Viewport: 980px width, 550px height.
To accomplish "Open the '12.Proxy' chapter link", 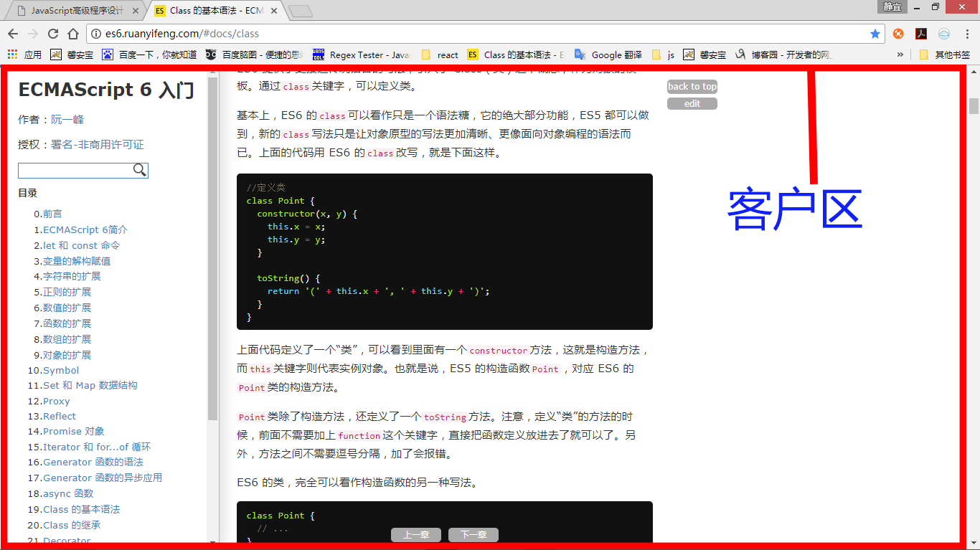I will tap(49, 401).
